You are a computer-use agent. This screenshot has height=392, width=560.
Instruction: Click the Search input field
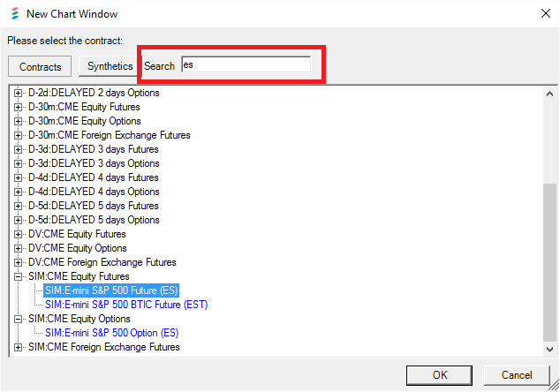pos(246,65)
